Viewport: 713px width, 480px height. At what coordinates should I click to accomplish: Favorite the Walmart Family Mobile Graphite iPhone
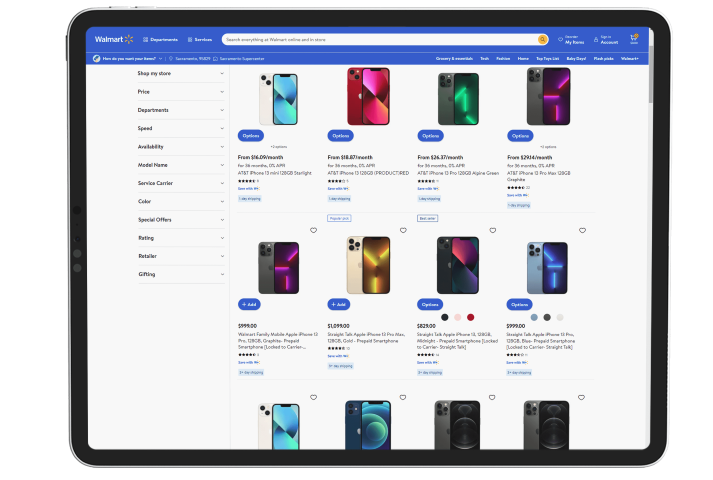point(314,230)
